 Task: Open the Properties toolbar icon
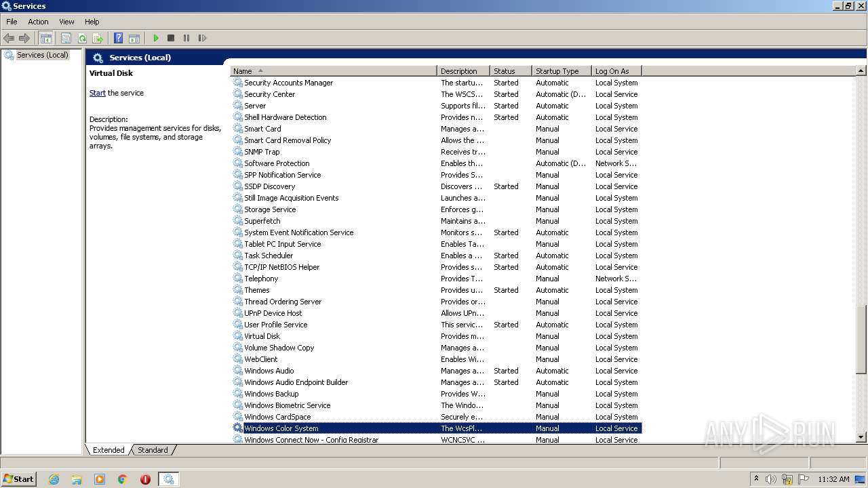66,38
